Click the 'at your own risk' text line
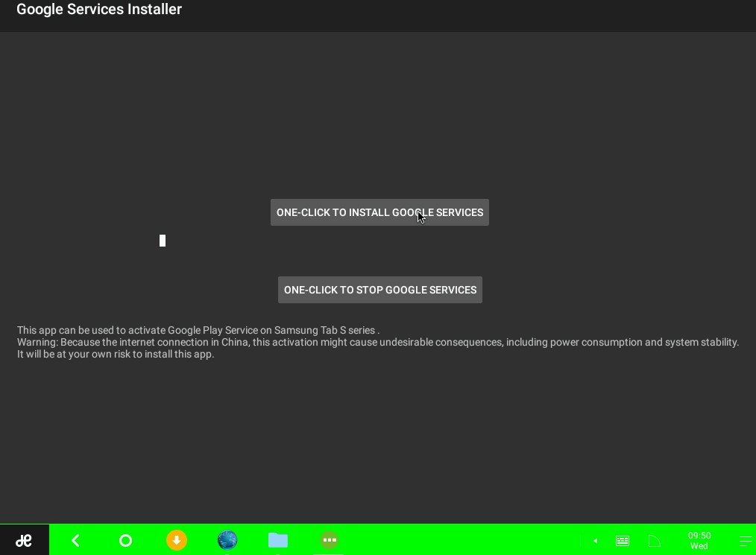 [116, 354]
